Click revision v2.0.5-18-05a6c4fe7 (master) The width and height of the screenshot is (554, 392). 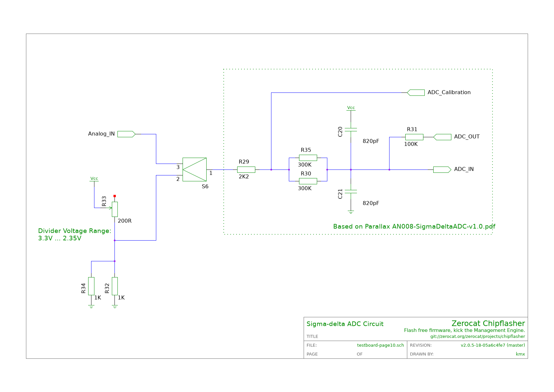[x=493, y=345]
